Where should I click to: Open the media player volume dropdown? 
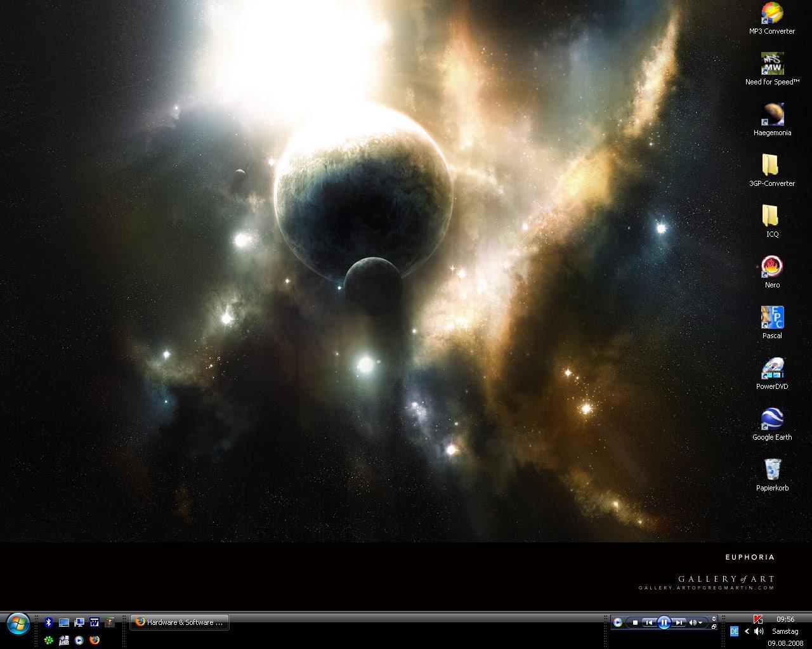[700, 623]
